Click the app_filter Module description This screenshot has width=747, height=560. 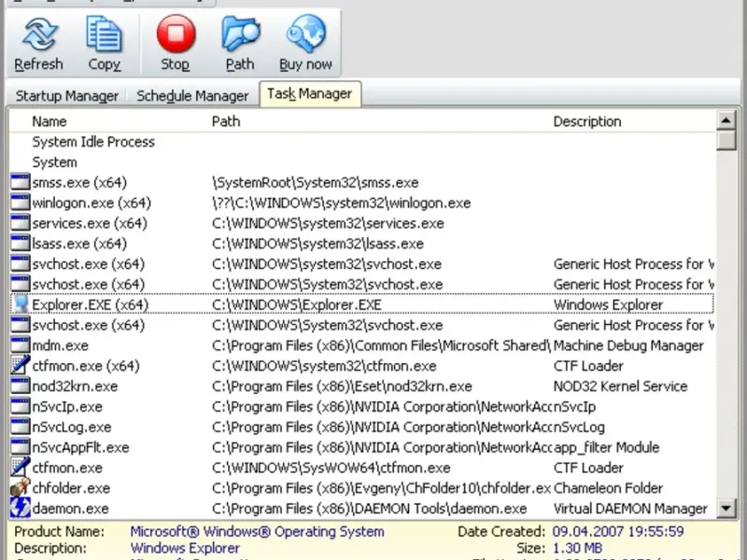pos(606,447)
